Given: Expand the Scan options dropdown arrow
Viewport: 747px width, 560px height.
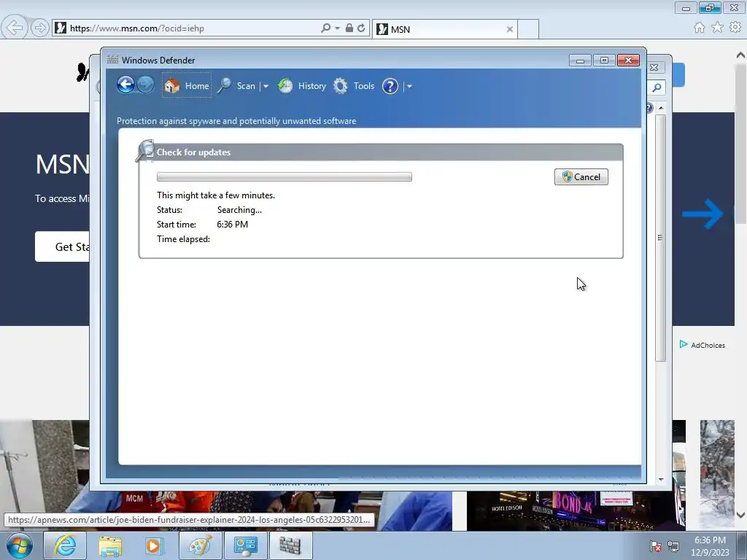Looking at the screenshot, I should coord(266,86).
